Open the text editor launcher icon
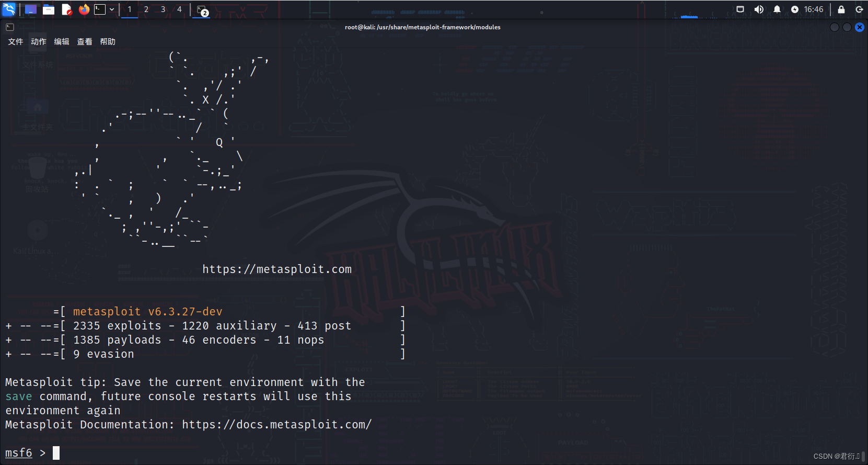 (x=66, y=9)
